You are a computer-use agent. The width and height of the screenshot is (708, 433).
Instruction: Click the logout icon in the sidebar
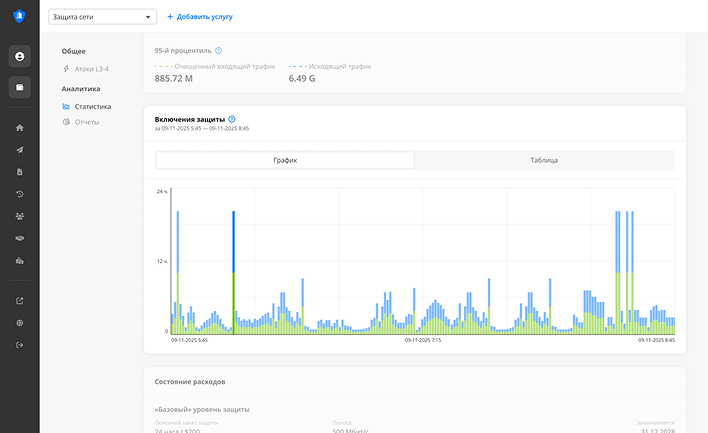(19, 345)
